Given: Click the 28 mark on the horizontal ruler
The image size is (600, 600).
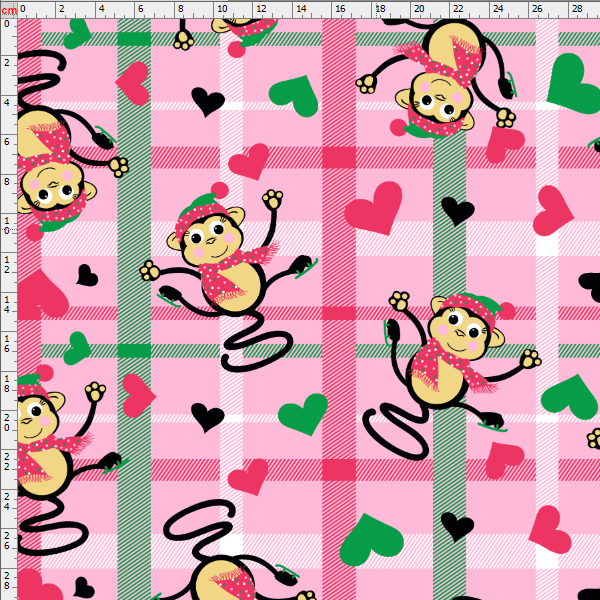Looking at the screenshot, I should [x=577, y=8].
